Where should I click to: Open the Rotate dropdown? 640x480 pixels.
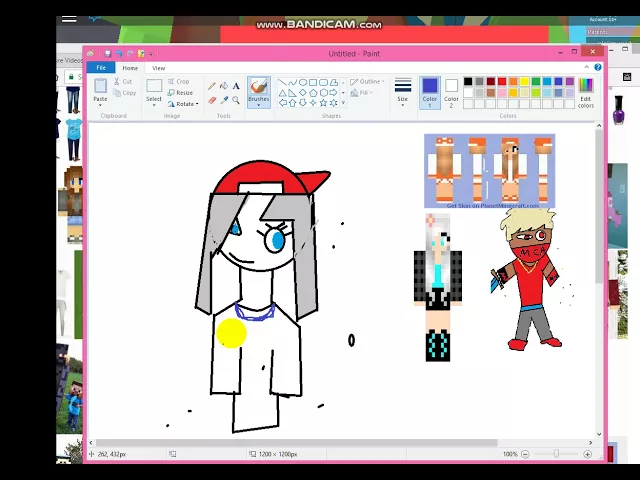point(183,104)
